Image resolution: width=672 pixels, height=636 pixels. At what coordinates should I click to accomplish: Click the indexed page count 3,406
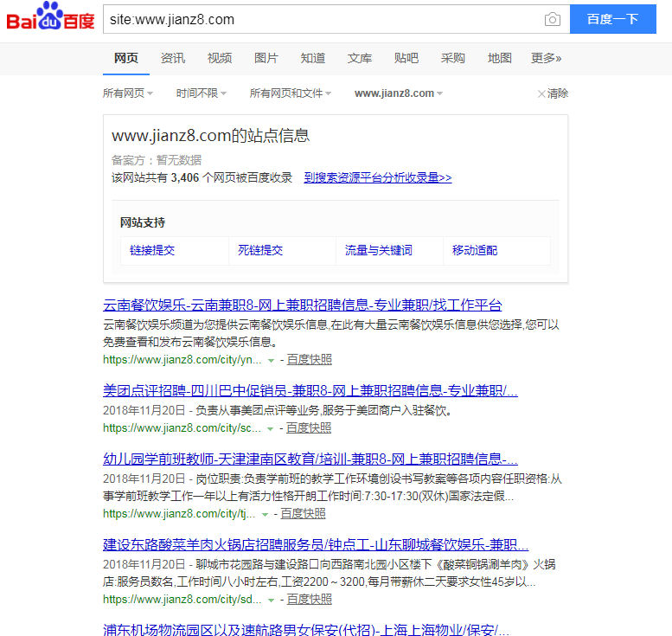[185, 177]
